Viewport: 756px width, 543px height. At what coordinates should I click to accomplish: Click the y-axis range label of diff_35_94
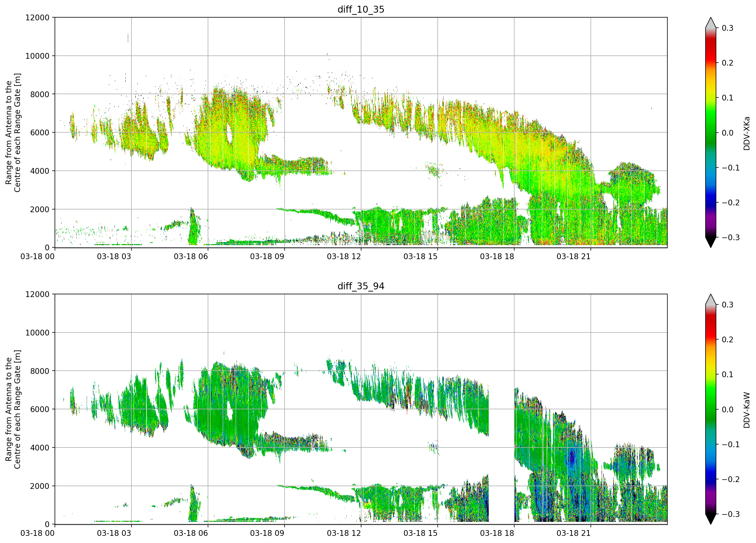(13, 409)
